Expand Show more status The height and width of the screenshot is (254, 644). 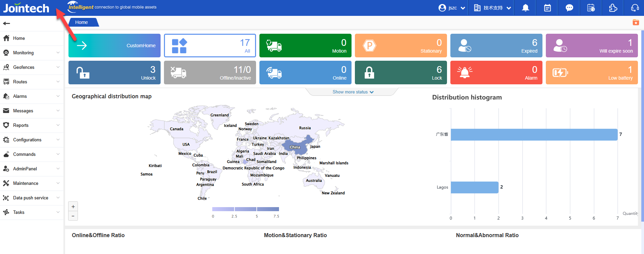[353, 92]
